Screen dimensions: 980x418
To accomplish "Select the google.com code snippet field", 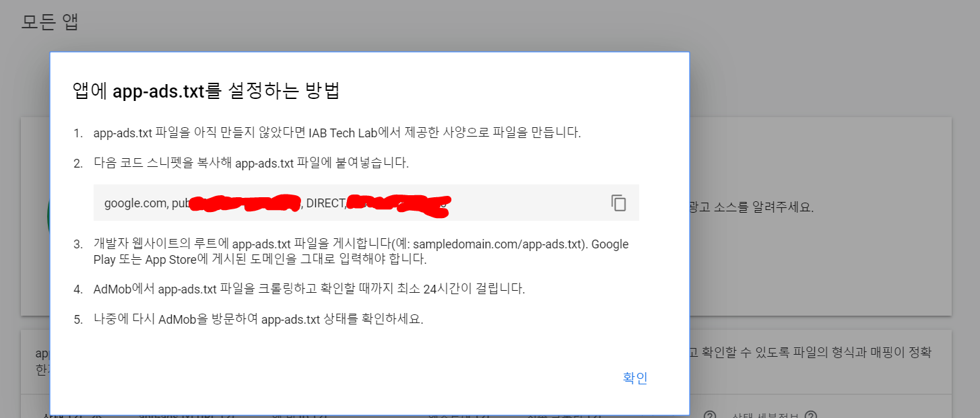I will tap(366, 203).
